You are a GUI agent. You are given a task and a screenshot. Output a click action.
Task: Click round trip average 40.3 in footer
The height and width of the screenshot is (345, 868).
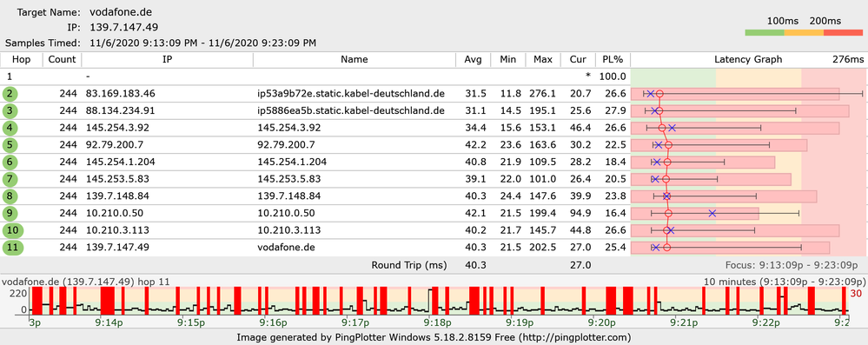475,265
